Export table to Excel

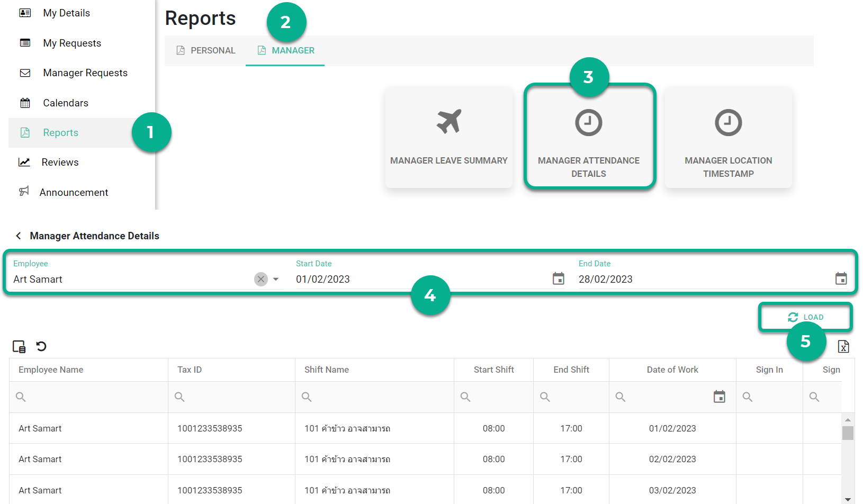pos(843,347)
